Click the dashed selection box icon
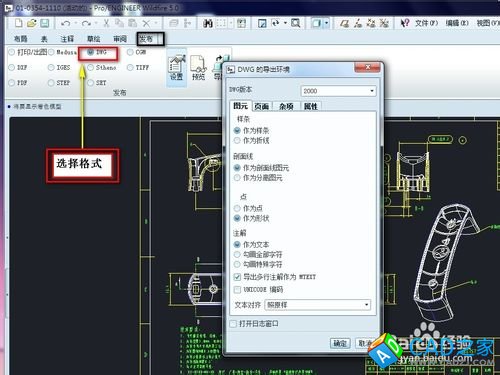Screen dimensions: 500x375 [221, 23]
